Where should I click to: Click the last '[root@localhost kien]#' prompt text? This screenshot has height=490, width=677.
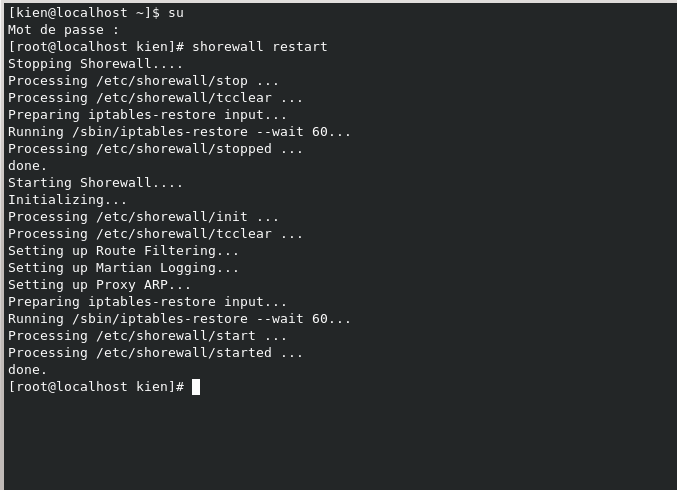tap(95, 387)
